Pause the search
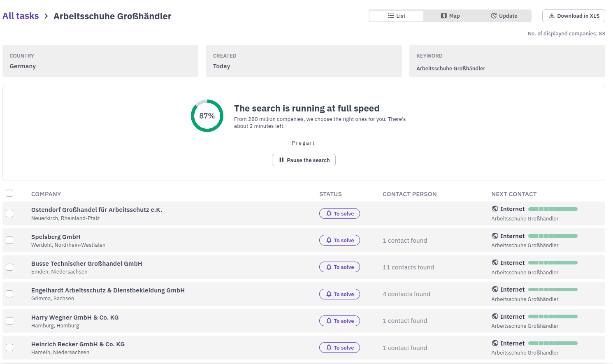This screenshot has height=364, width=613. (x=304, y=160)
